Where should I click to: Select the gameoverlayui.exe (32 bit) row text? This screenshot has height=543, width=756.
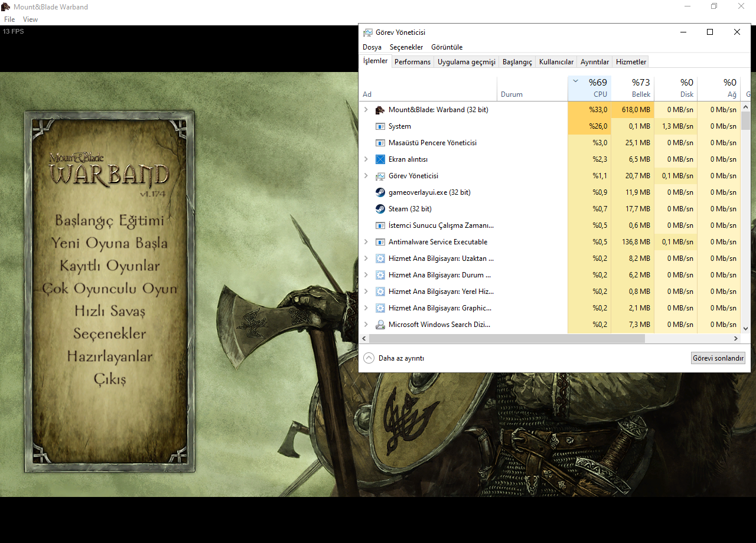[x=429, y=192]
